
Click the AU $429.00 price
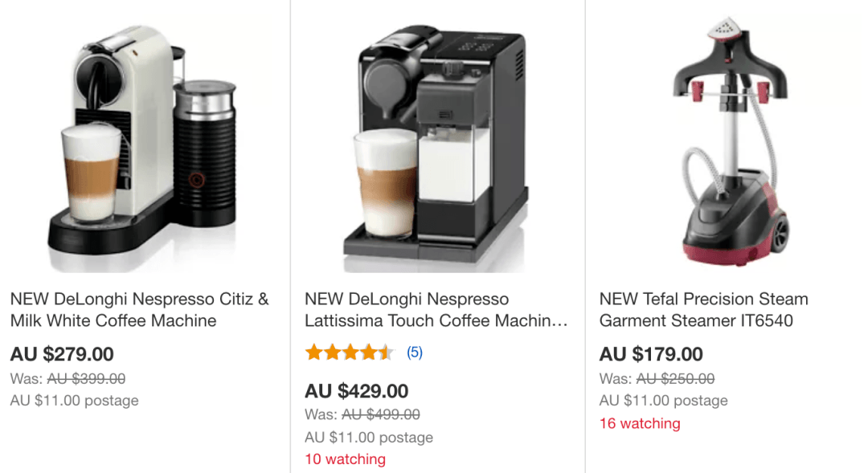(357, 391)
